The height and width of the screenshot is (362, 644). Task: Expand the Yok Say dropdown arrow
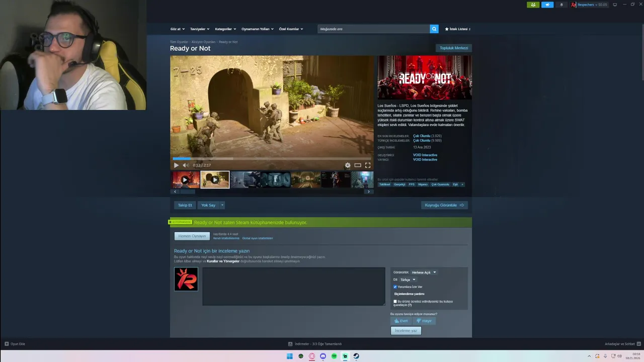pos(222,205)
